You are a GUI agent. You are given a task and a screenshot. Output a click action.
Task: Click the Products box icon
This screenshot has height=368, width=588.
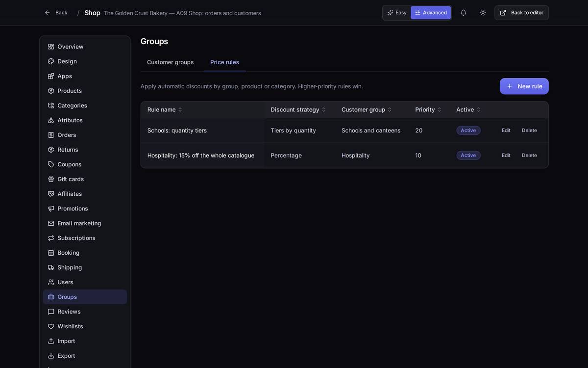51,91
